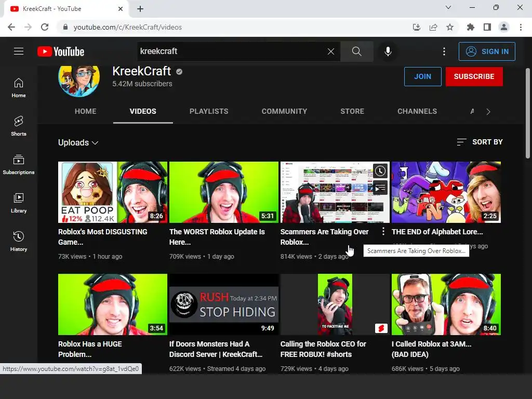Start voice search with microphone icon
532x399 pixels.
click(388, 51)
